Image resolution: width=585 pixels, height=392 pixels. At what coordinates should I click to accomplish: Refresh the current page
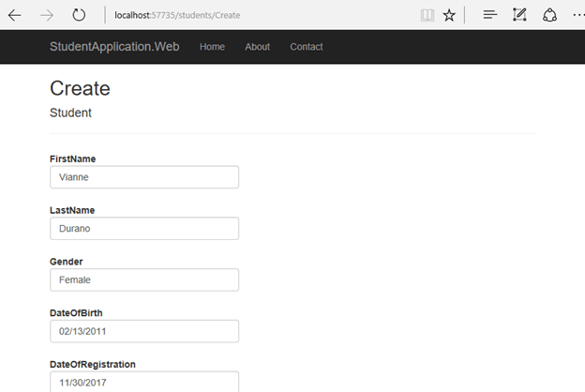79,15
